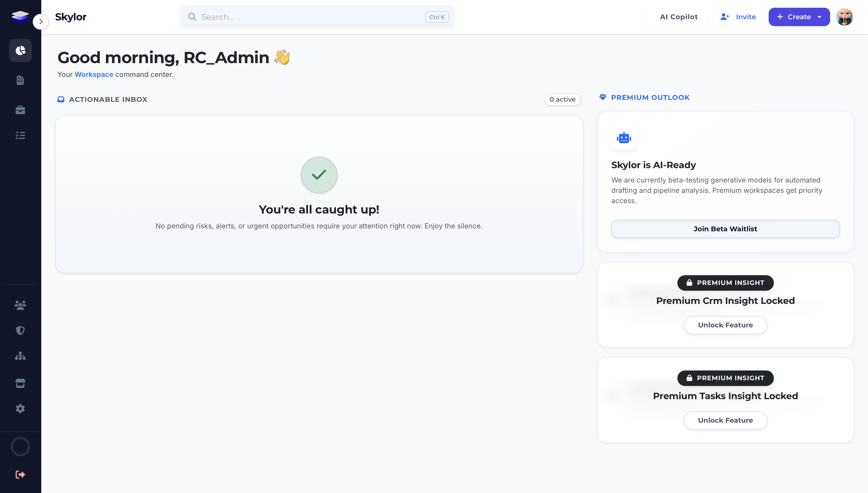Click the circular status ring icon
The width and height of the screenshot is (868, 493).
20,446
